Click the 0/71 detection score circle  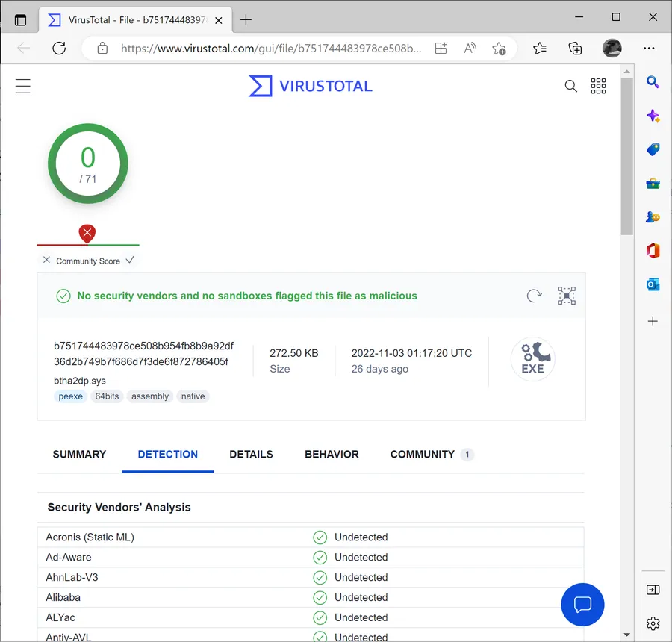coord(88,163)
